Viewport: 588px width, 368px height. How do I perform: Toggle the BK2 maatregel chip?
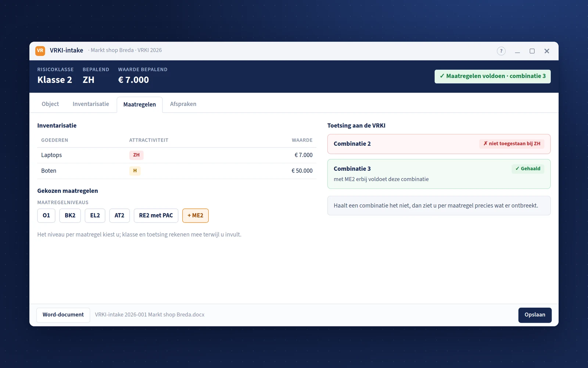coord(70,216)
